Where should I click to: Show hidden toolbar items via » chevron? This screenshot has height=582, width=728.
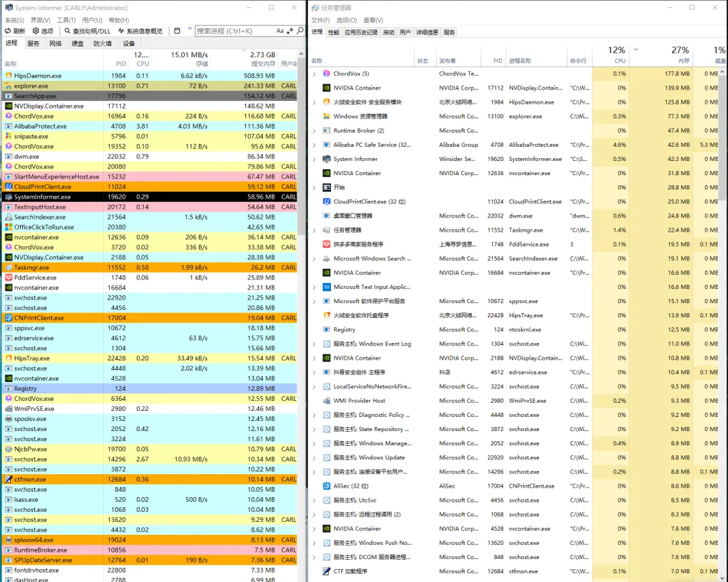189,29
